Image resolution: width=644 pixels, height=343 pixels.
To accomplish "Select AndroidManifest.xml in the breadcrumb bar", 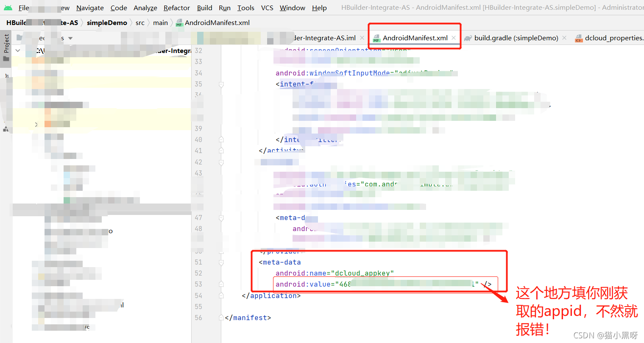I will [217, 22].
